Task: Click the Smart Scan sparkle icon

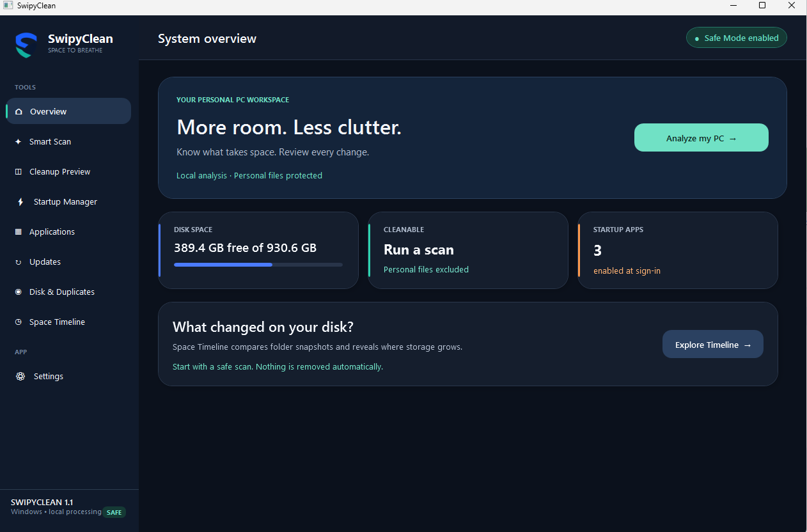Action: (x=18, y=142)
